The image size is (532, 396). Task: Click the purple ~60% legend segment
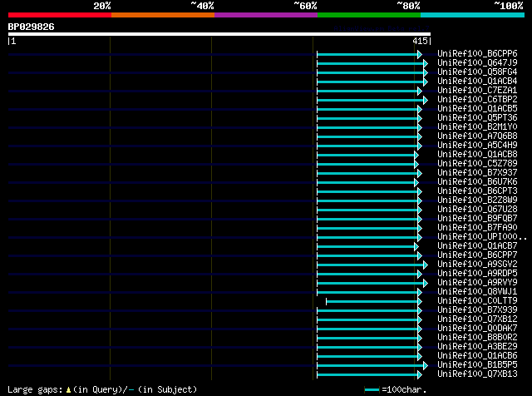(x=266, y=15)
